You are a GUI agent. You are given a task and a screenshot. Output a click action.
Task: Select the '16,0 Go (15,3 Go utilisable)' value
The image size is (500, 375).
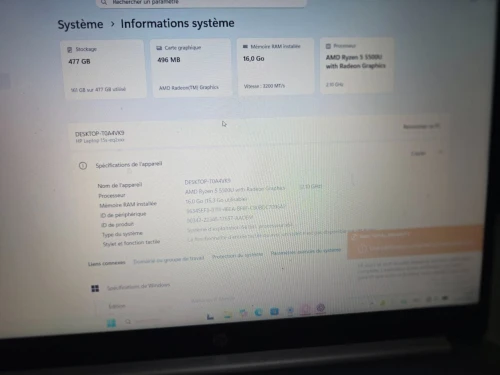point(216,200)
